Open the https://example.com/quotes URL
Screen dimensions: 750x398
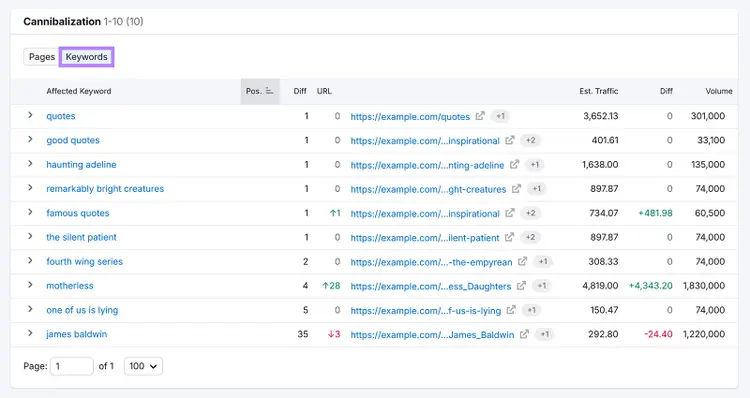click(x=410, y=116)
